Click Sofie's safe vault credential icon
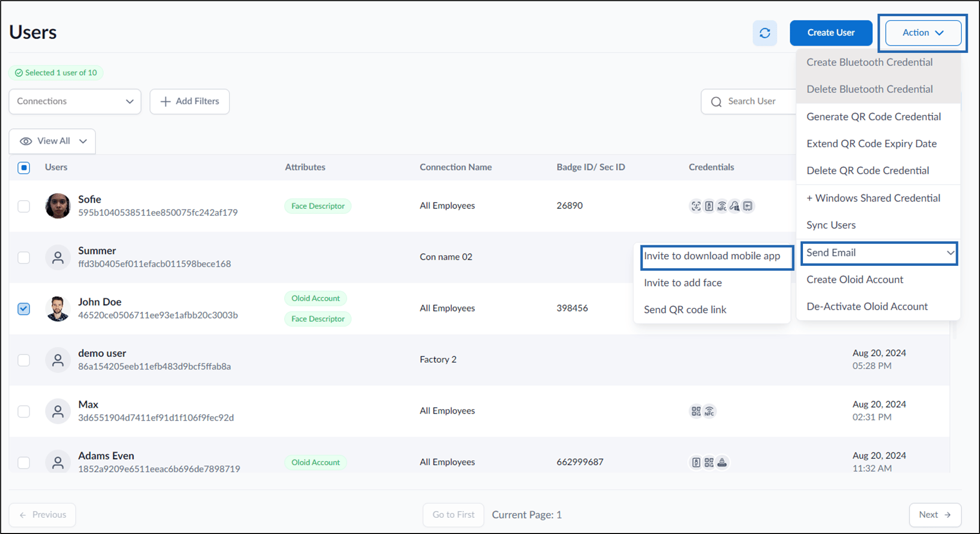Screen dimensions: 980x534 pos(748,206)
